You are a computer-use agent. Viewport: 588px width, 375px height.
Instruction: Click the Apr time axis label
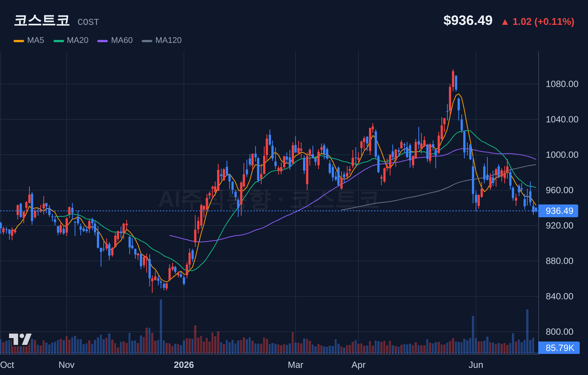pyautogui.click(x=358, y=365)
